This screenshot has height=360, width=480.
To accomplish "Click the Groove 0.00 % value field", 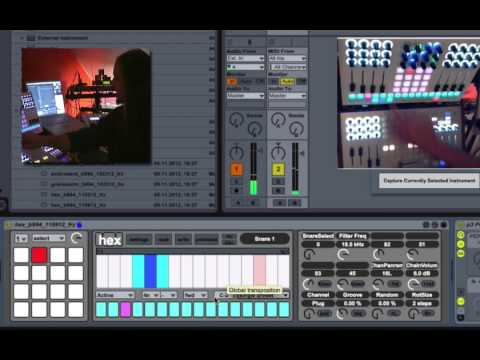I will (352, 303).
